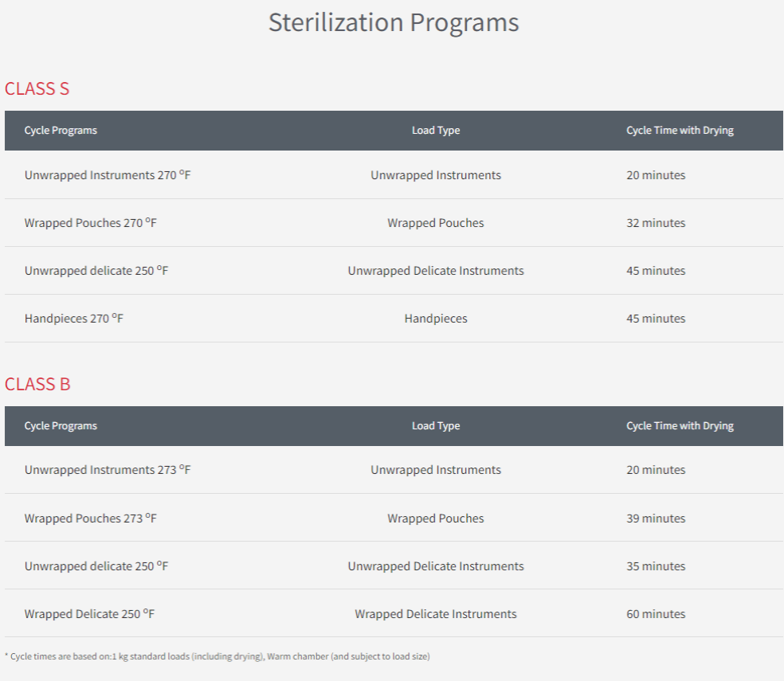Click Unwrapped Instruments 270 °F cycle program
The width and height of the screenshot is (784, 681).
108,175
